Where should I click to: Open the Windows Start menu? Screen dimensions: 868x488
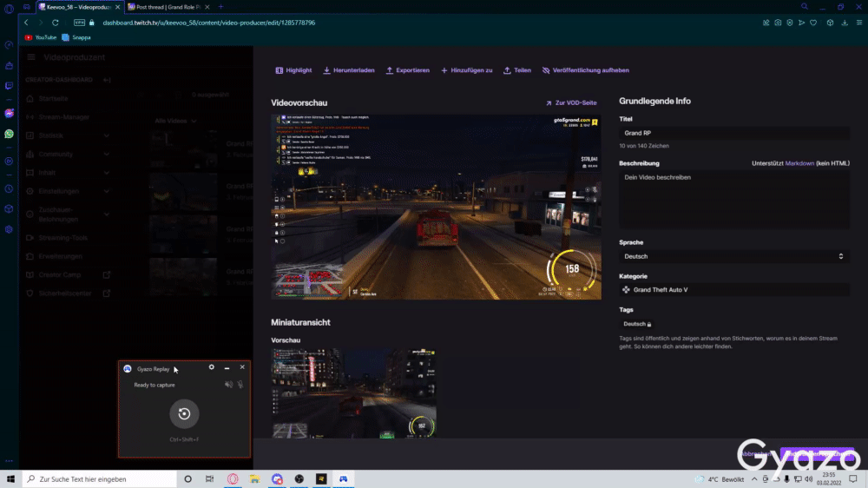[10, 479]
